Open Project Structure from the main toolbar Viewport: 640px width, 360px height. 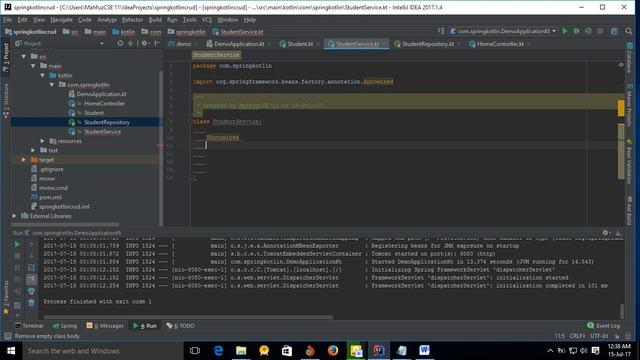(614, 31)
